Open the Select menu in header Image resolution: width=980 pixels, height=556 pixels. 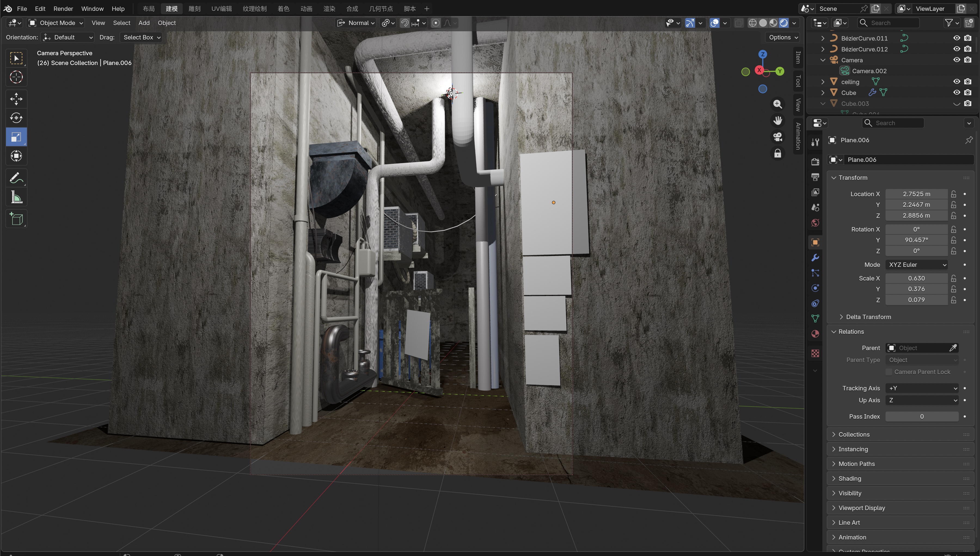click(x=121, y=23)
